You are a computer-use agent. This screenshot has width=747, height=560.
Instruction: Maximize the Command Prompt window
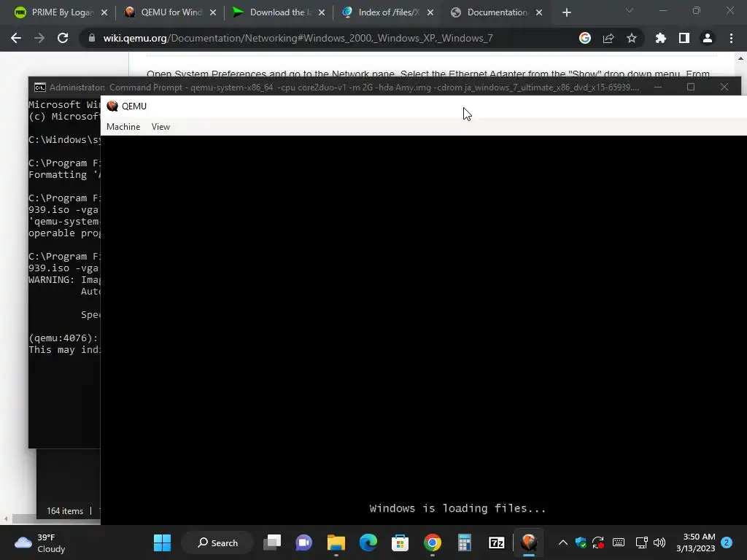691,87
